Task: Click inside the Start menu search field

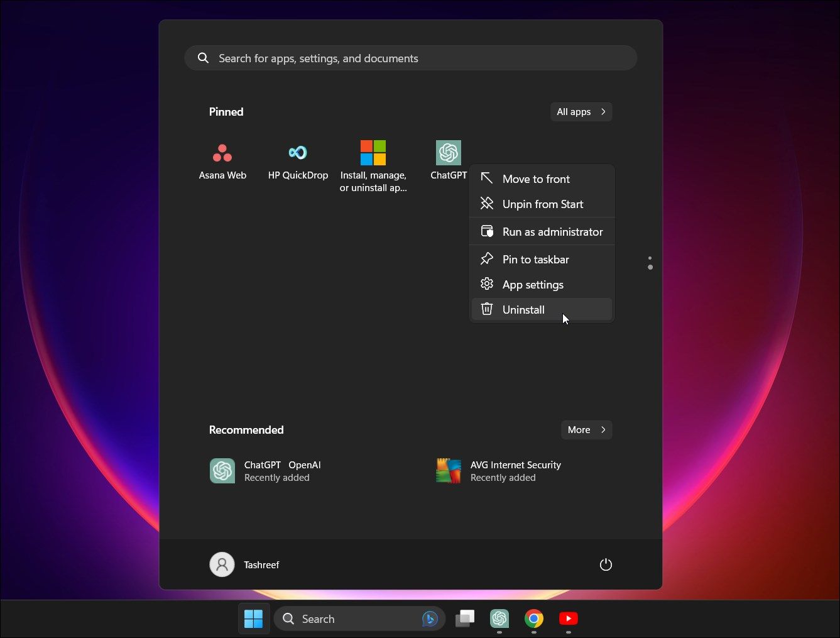Action: pyautogui.click(x=411, y=58)
